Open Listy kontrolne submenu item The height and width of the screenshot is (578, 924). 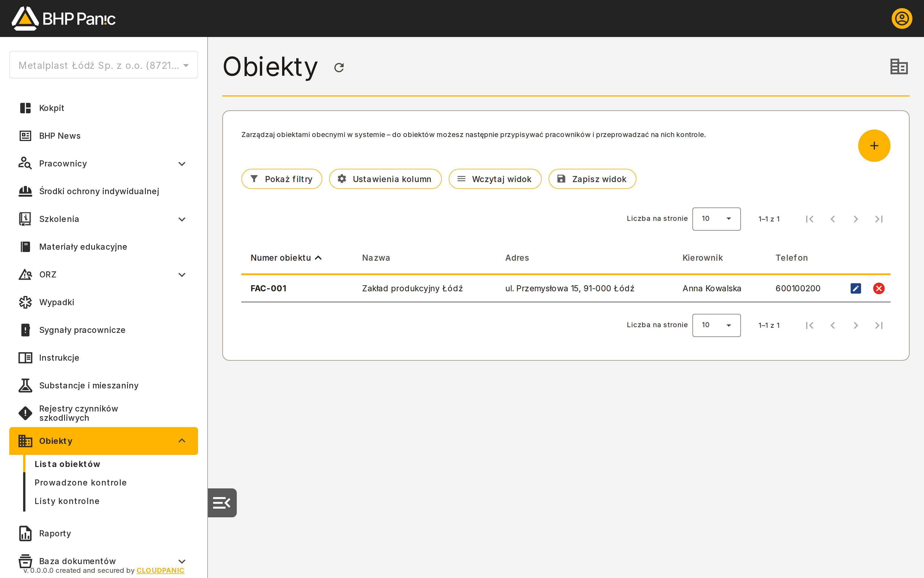(x=67, y=501)
